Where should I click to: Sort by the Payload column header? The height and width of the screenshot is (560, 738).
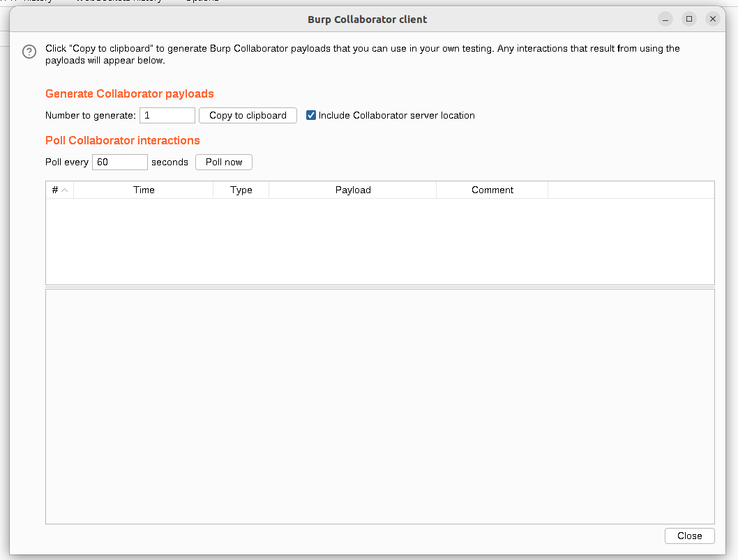[x=352, y=190]
